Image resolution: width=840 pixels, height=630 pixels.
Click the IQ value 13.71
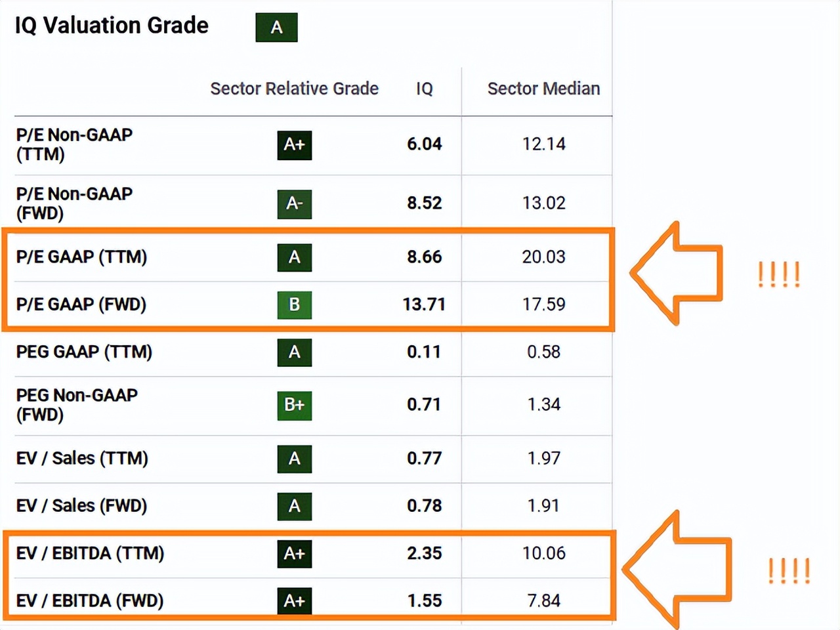(x=424, y=304)
